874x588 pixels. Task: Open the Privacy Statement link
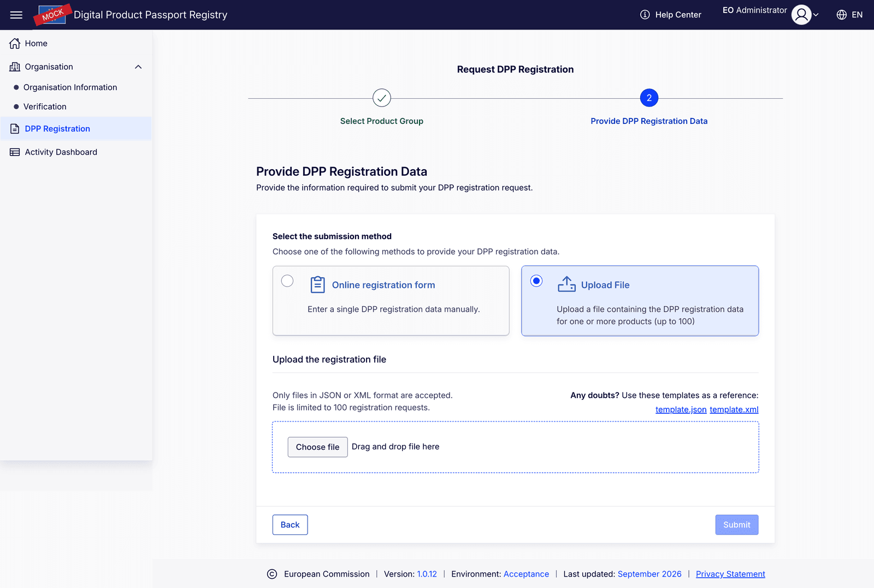point(730,574)
